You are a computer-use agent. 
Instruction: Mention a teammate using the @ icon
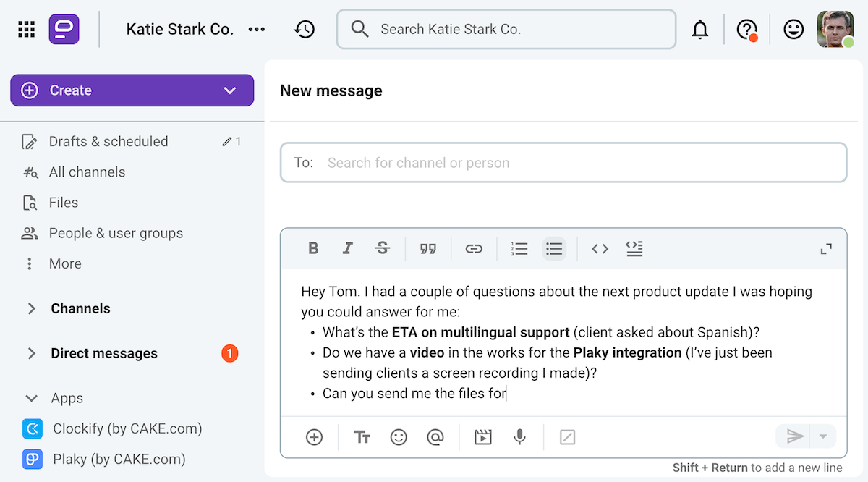435,437
